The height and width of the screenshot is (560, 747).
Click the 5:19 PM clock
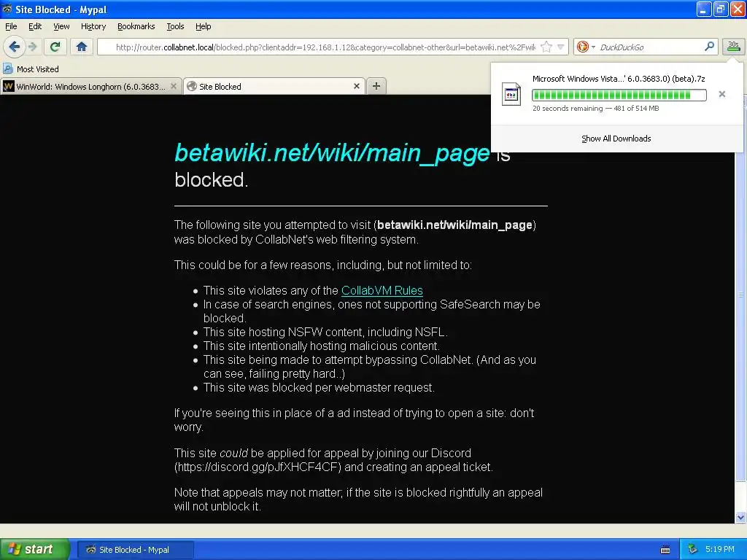(x=719, y=549)
